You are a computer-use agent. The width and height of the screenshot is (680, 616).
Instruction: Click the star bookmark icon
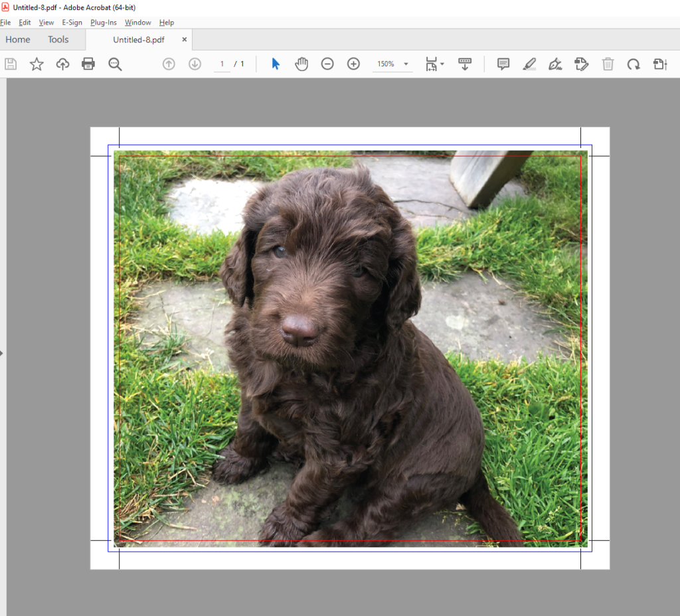coord(37,64)
